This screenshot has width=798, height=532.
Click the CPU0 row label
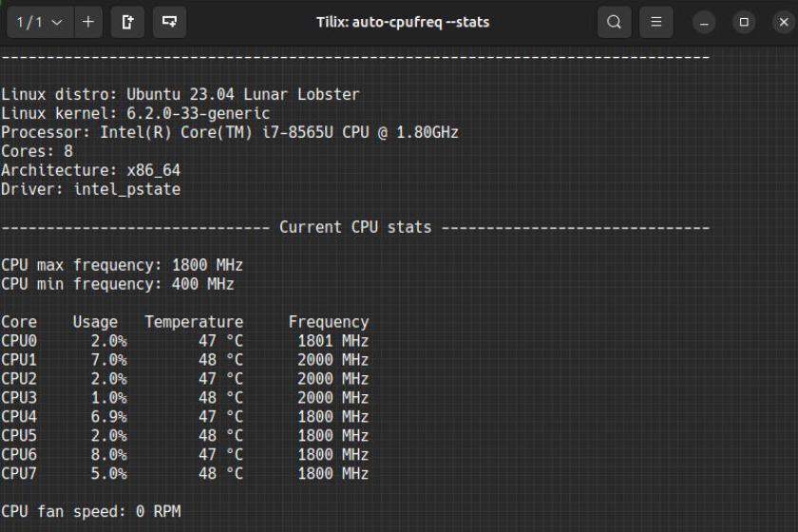pos(19,341)
